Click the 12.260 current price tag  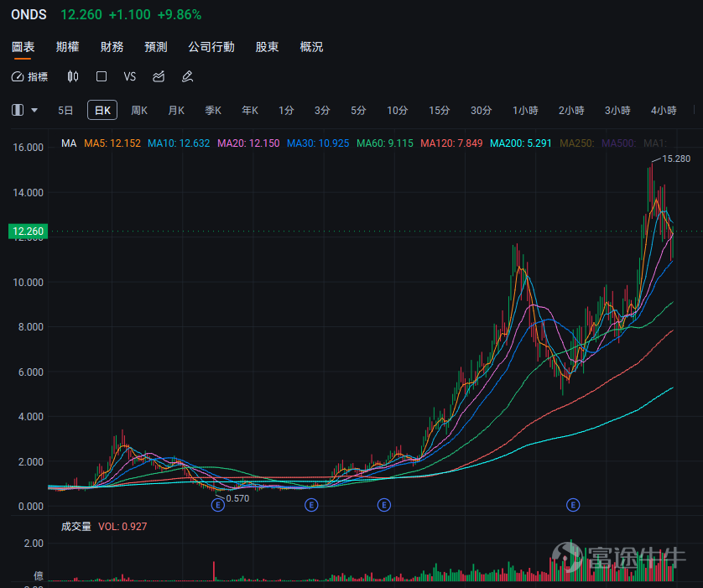[x=28, y=232]
